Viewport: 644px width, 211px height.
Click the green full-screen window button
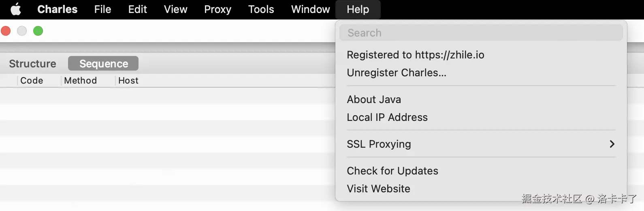point(38,31)
